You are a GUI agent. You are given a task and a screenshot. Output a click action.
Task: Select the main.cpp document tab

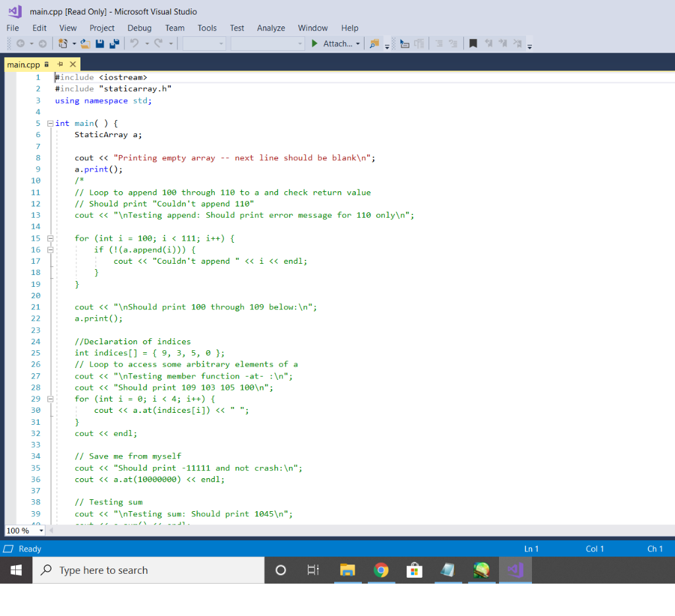click(x=23, y=65)
